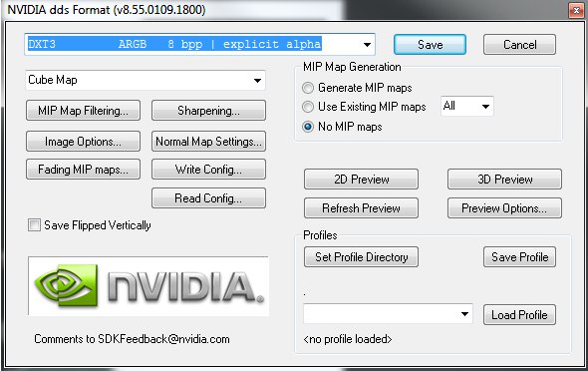Select Use Existing MIP maps option

[x=308, y=107]
